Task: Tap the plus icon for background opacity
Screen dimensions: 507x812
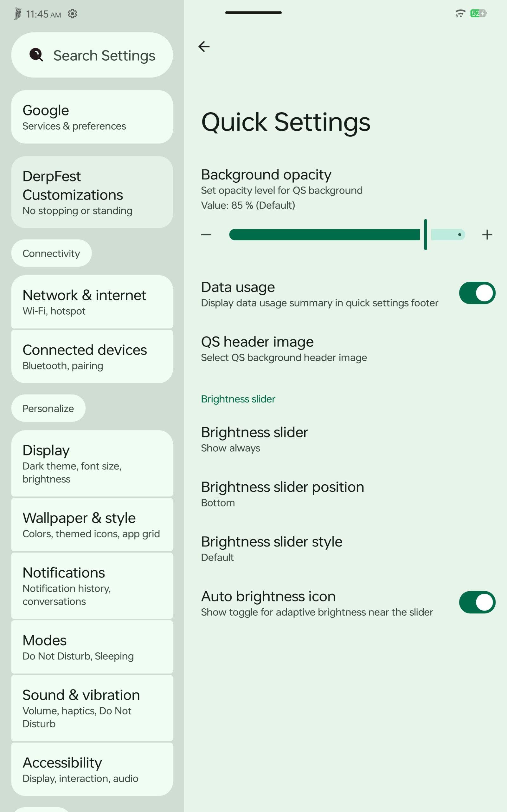Action: pyautogui.click(x=487, y=234)
